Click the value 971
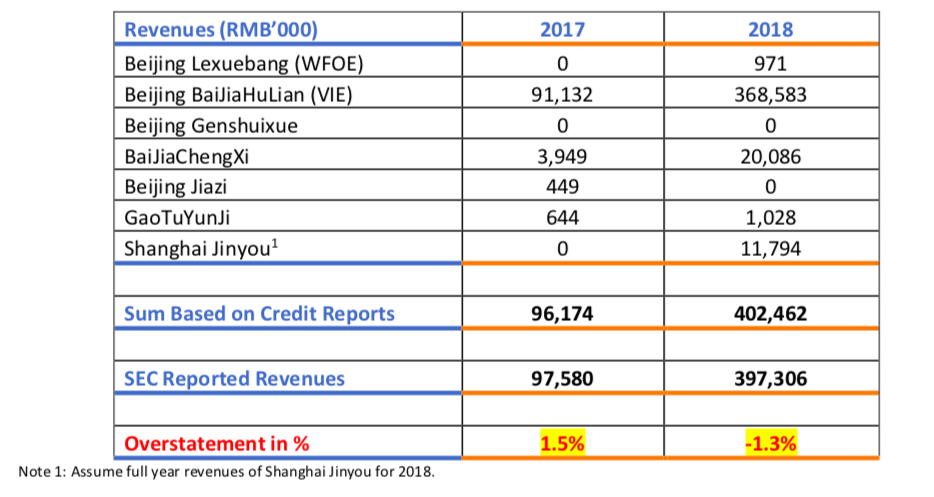 [x=770, y=63]
